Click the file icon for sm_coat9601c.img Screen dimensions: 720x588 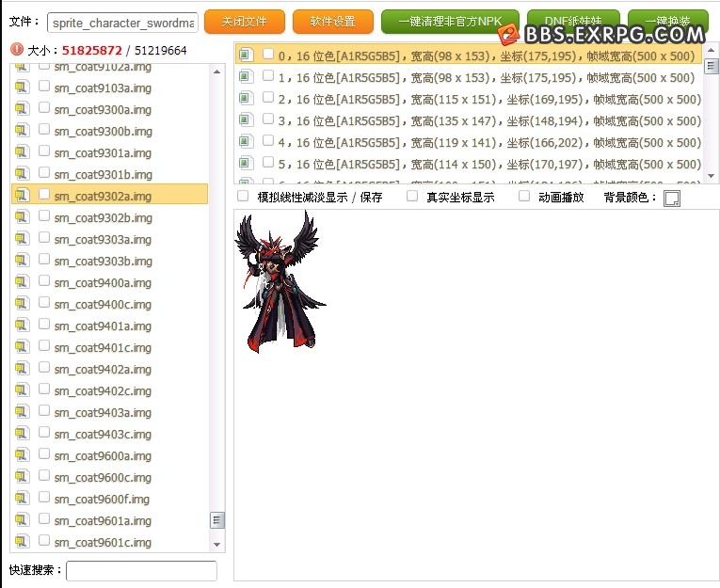[x=22, y=542]
